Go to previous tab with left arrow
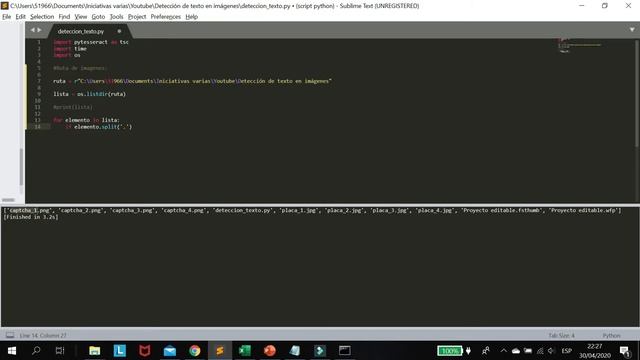This screenshot has width=640, height=360. point(33,30)
